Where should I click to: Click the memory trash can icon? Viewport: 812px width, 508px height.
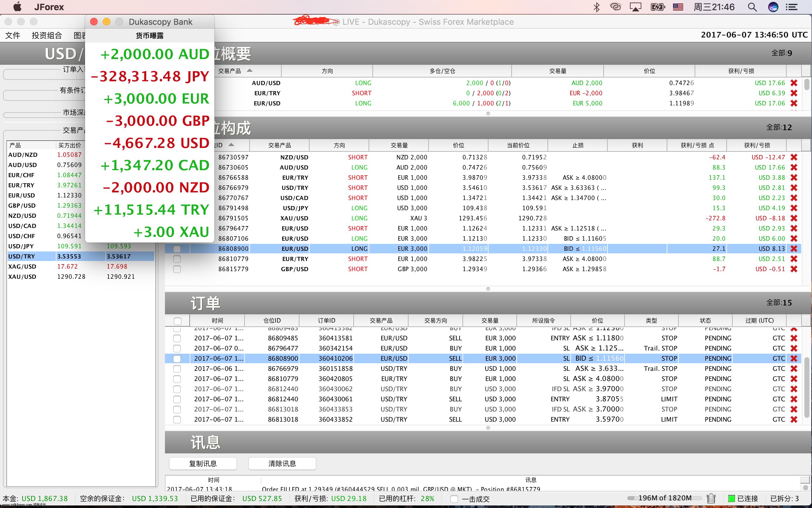(711, 498)
